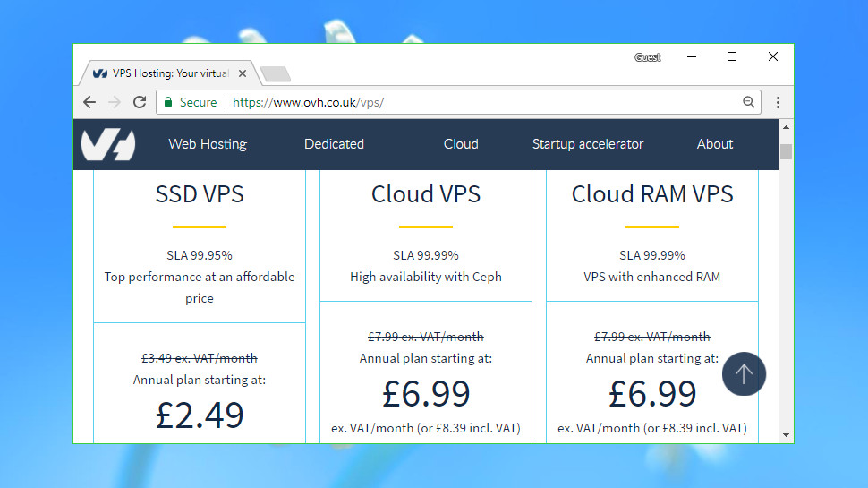Viewport: 868px width, 488px height.
Task: Click the Cloud VPS heading
Action: [x=426, y=194]
